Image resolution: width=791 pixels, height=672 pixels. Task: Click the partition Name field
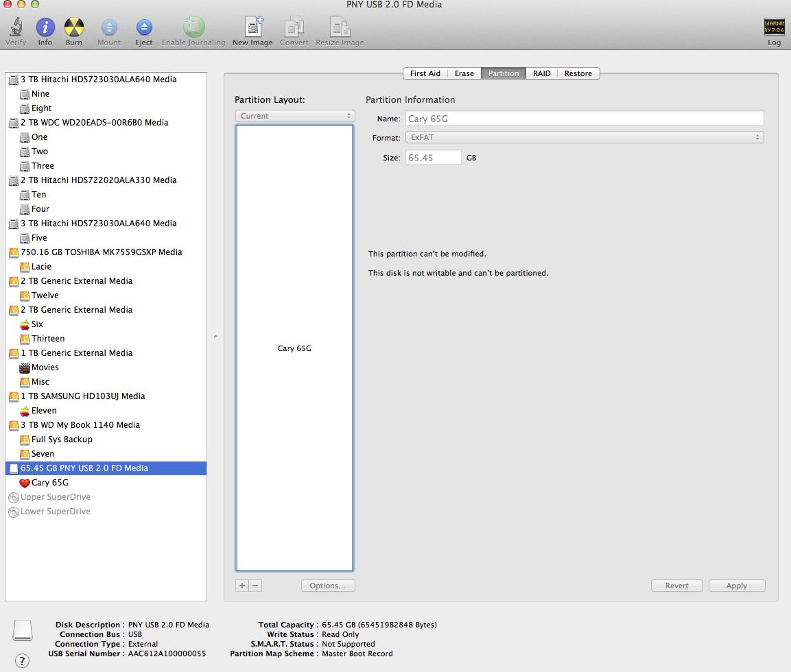[x=585, y=119]
